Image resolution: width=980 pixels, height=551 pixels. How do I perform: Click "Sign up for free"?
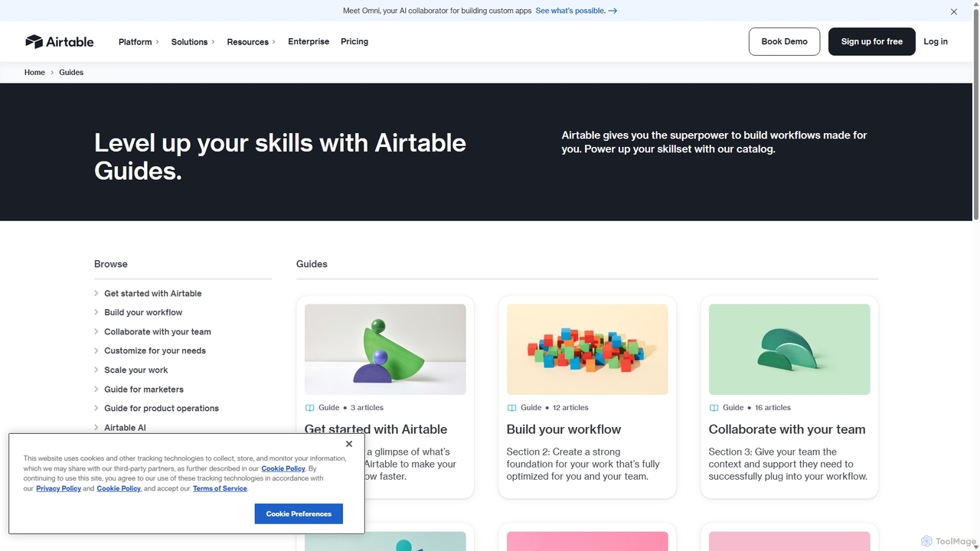pyautogui.click(x=872, y=41)
